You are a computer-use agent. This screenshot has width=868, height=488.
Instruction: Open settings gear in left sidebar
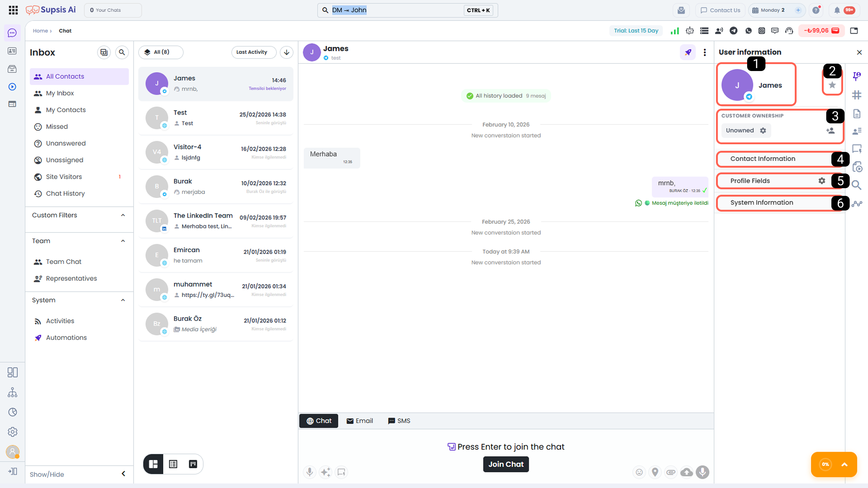pyautogui.click(x=12, y=432)
